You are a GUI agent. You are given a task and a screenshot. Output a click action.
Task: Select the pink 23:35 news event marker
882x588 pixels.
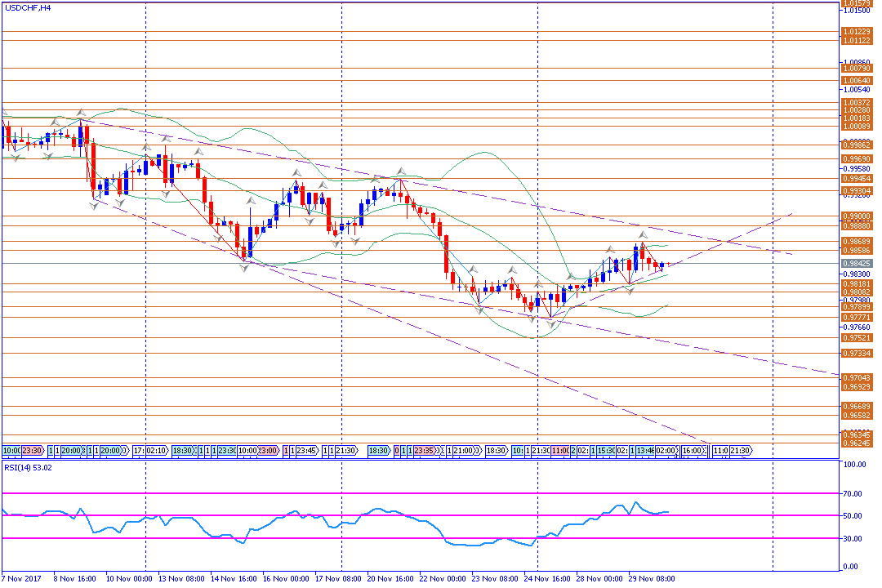point(424,451)
